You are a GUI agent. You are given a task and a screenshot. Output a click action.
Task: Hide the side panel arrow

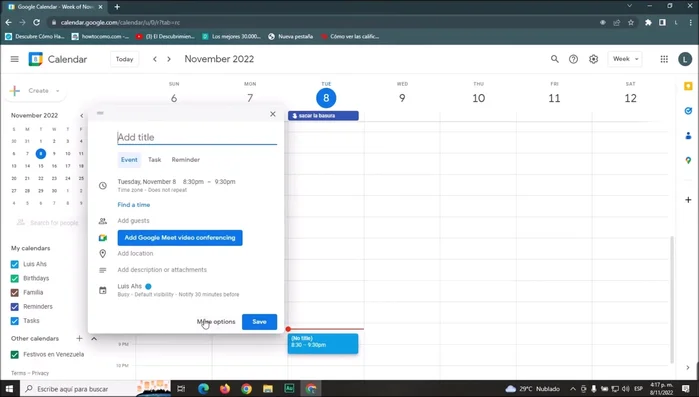tap(688, 367)
